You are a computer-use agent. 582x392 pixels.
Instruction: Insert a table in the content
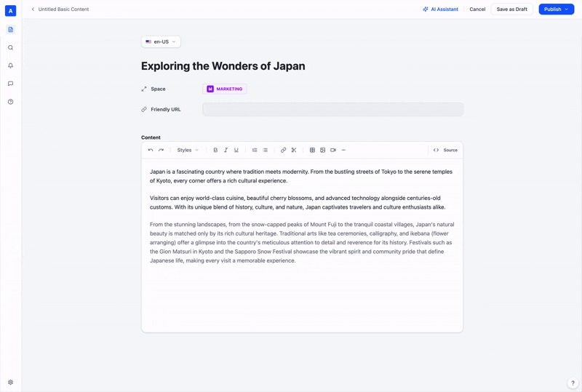coord(312,150)
